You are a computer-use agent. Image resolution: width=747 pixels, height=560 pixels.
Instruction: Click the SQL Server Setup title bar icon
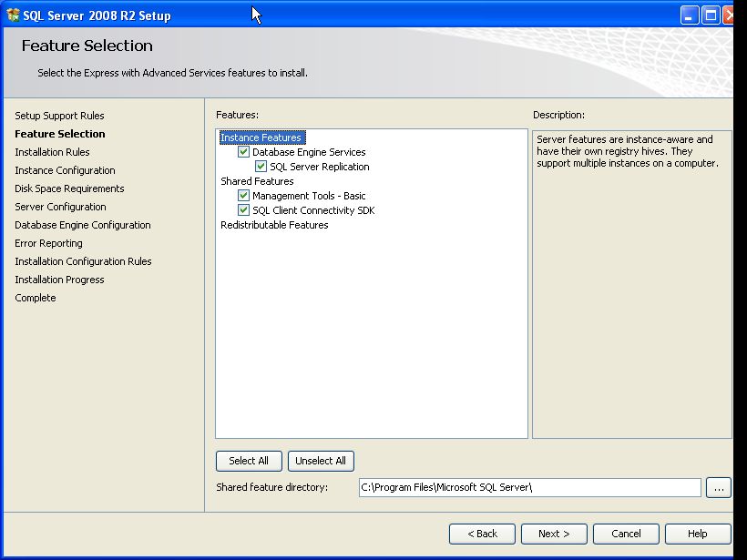(x=13, y=15)
